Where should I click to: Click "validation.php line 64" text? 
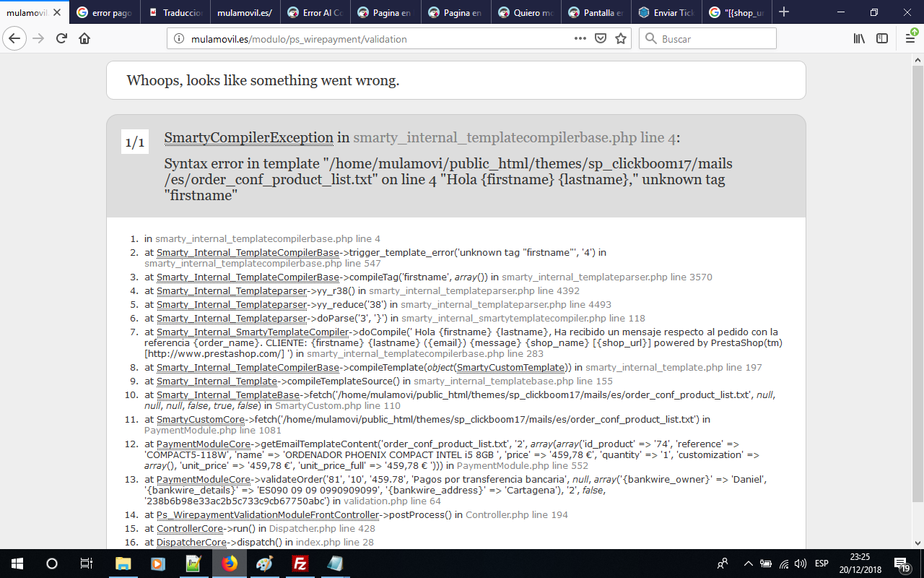tap(392, 501)
